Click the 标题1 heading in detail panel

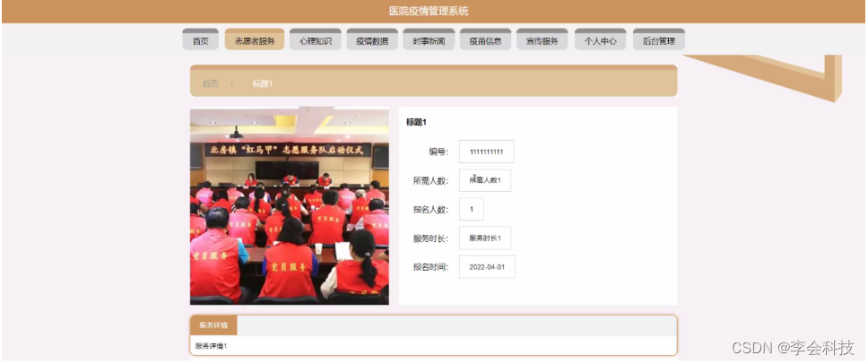(416, 122)
